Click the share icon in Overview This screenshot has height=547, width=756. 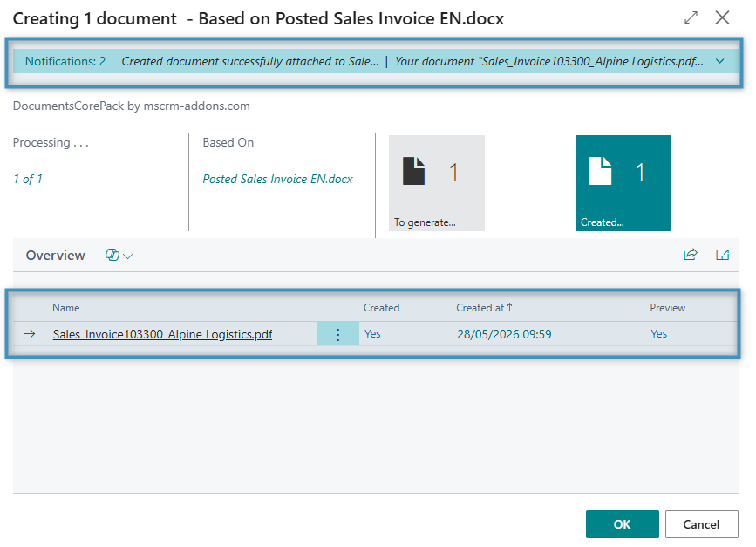click(691, 255)
